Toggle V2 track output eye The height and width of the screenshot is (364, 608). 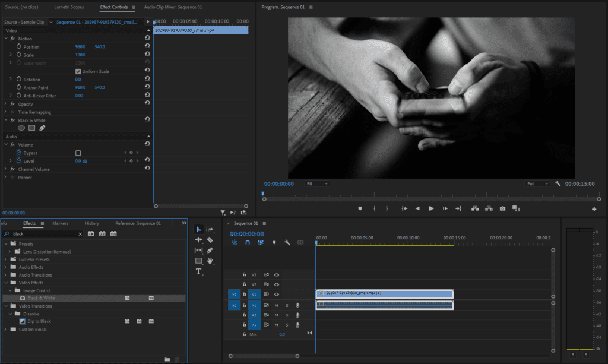(277, 284)
